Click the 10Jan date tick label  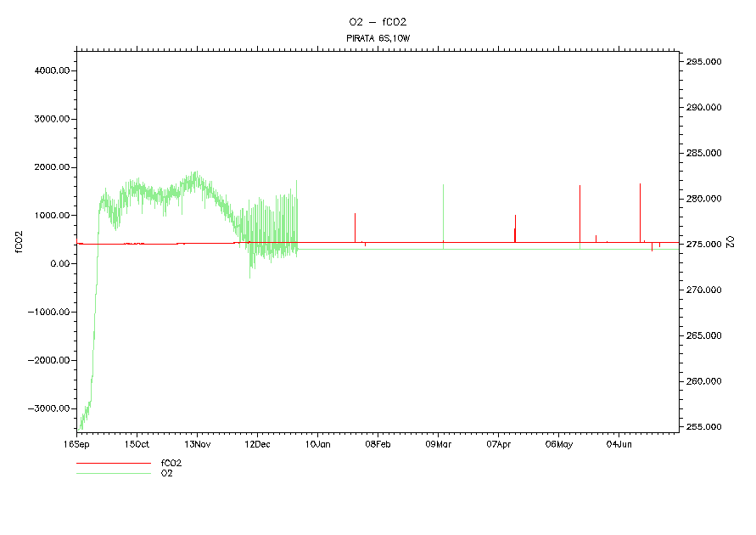(x=317, y=444)
